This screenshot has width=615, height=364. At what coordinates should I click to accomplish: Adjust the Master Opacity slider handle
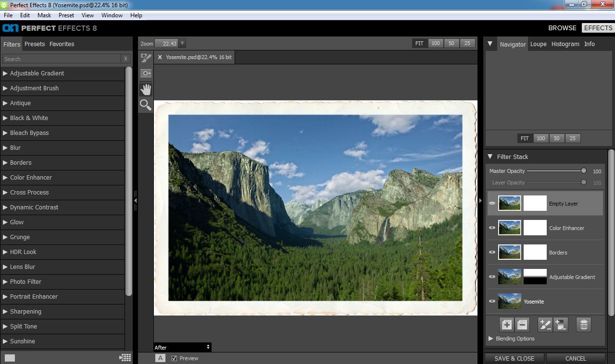(584, 171)
